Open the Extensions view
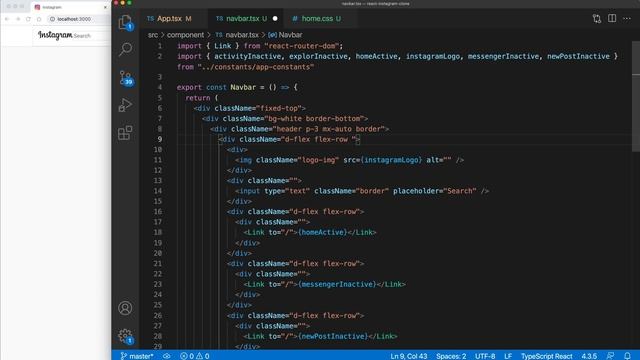Image resolution: width=640 pixels, height=360 pixels. [125, 133]
